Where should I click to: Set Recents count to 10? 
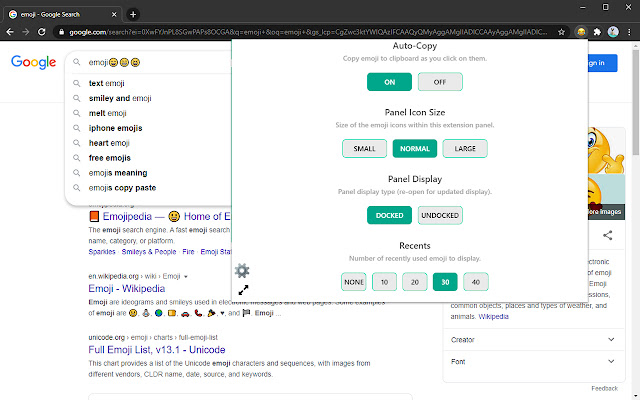[384, 282]
